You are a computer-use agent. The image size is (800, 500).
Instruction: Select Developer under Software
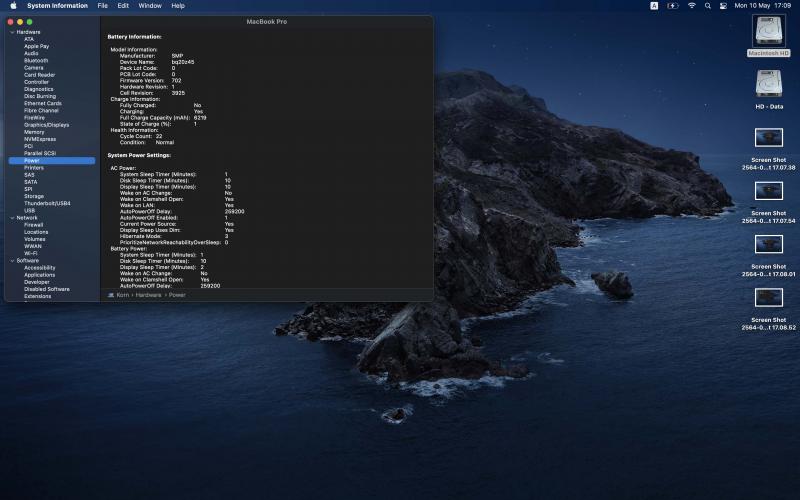[x=37, y=282]
